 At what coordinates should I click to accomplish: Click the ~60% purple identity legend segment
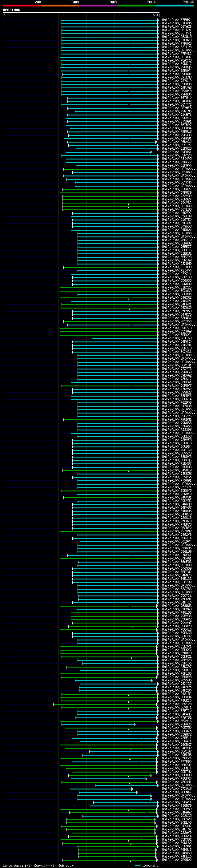click(x=99, y=6)
